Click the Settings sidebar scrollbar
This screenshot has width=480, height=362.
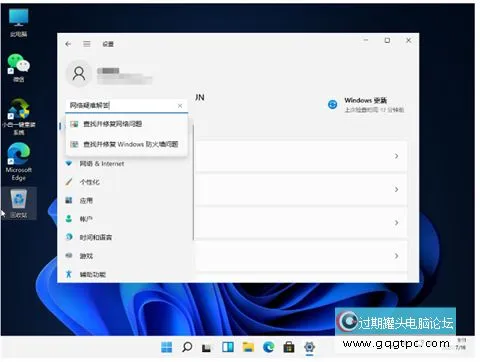coord(193,183)
